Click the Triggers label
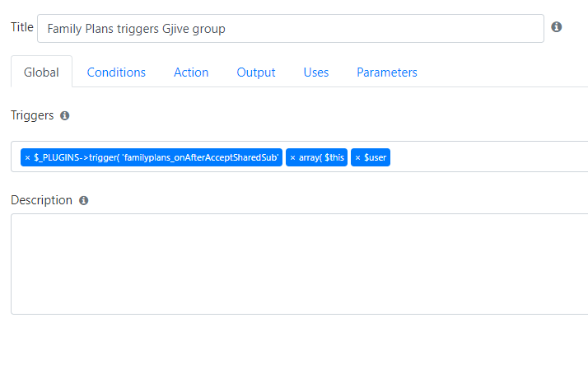This screenshot has width=588, height=374. 32,115
